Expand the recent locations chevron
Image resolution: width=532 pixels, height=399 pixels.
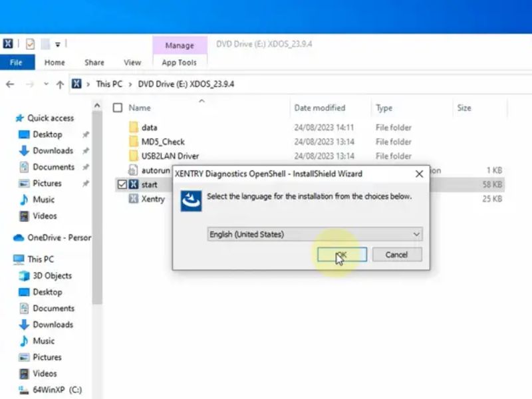click(46, 84)
